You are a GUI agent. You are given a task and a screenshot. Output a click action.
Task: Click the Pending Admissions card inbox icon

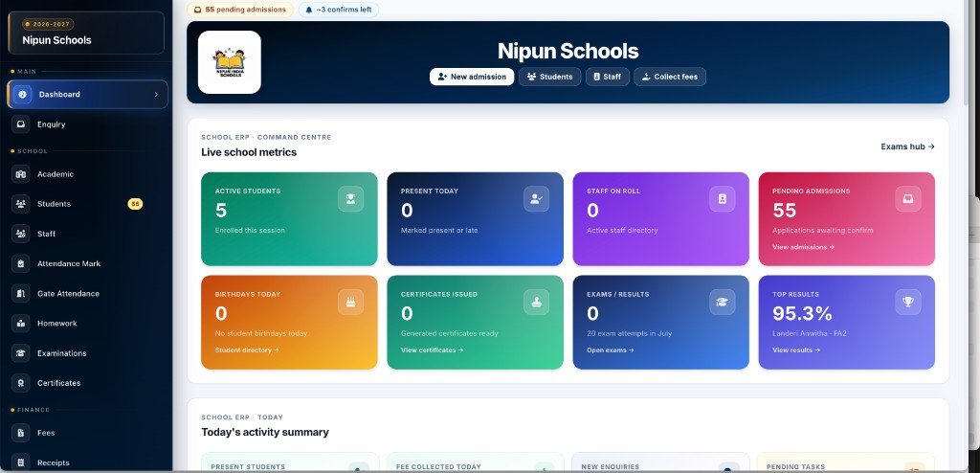point(907,199)
